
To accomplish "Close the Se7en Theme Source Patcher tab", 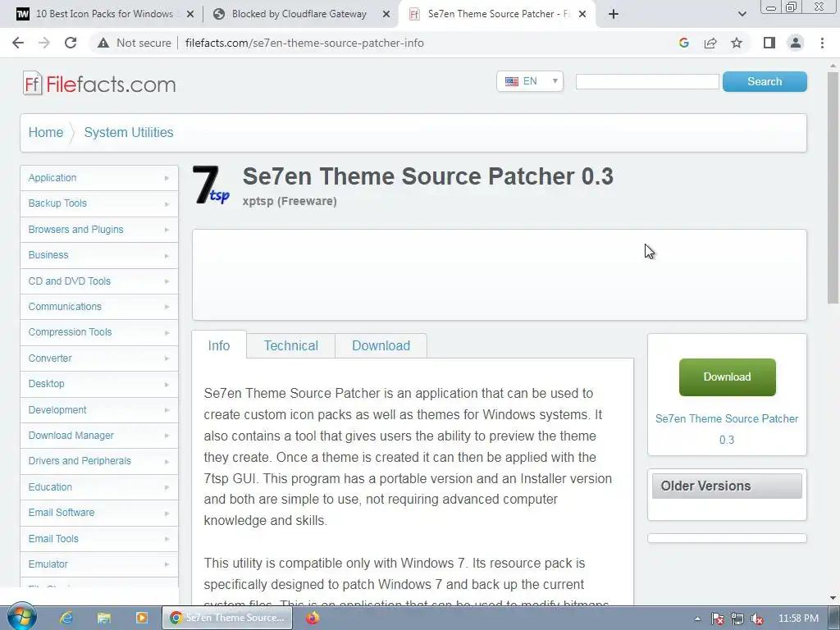I will (x=582, y=15).
